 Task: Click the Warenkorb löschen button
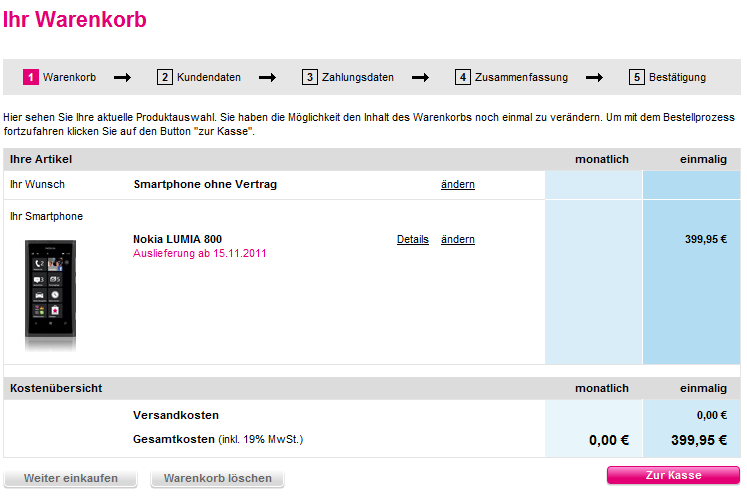pyautogui.click(x=217, y=478)
